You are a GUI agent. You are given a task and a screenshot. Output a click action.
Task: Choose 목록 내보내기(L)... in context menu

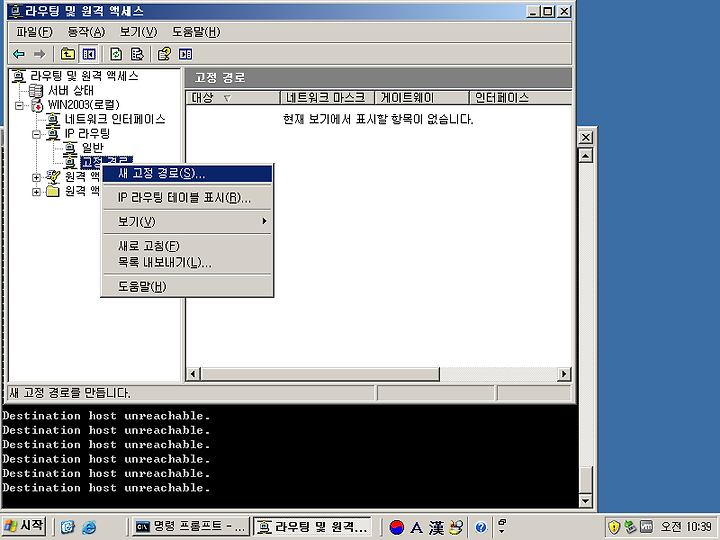(187, 263)
